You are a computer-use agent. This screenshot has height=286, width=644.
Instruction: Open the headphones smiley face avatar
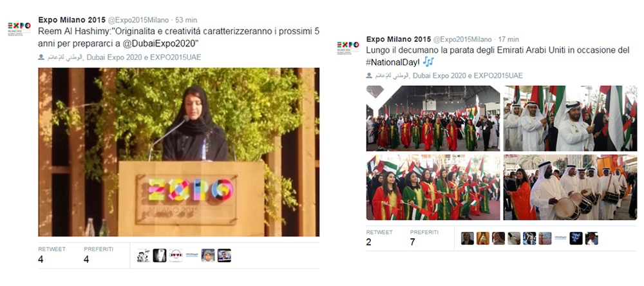(175, 255)
